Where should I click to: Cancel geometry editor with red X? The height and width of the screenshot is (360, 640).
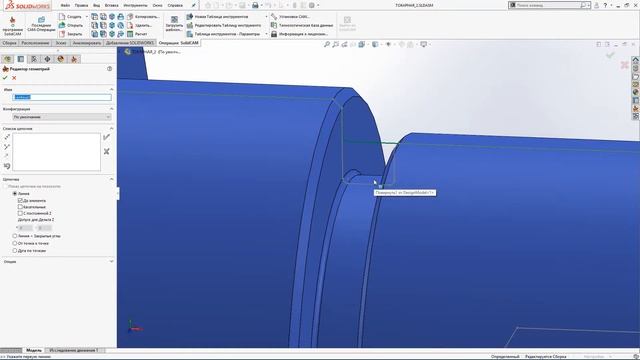pyautogui.click(x=14, y=78)
